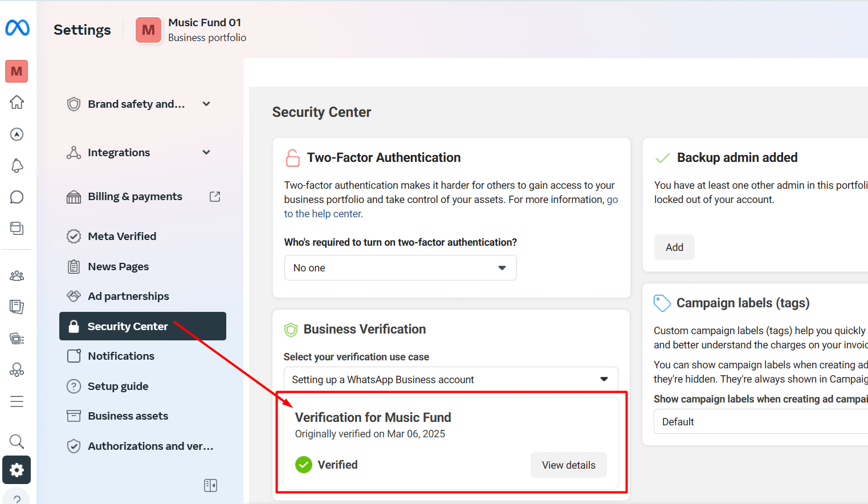Click the Settings gear icon in left rail
This screenshot has width=868, height=504.
pyautogui.click(x=17, y=470)
